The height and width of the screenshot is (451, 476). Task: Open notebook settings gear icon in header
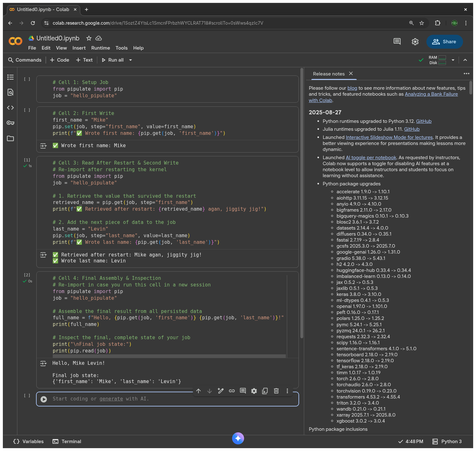click(x=415, y=42)
